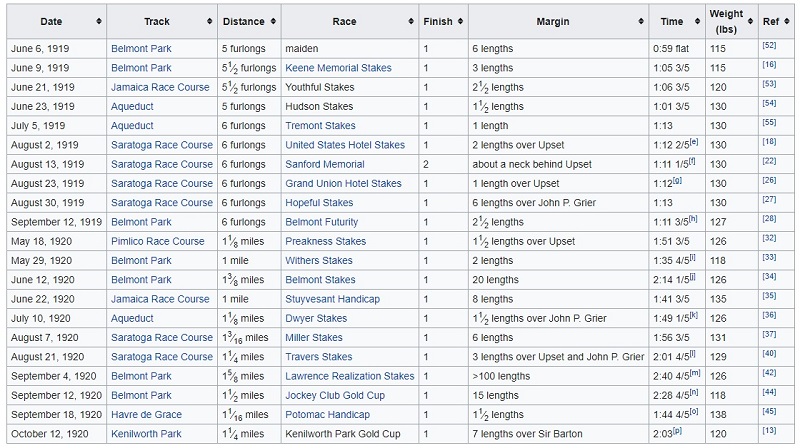Sort table by the Track column arrows
The height and width of the screenshot is (448, 800).
coord(209,21)
